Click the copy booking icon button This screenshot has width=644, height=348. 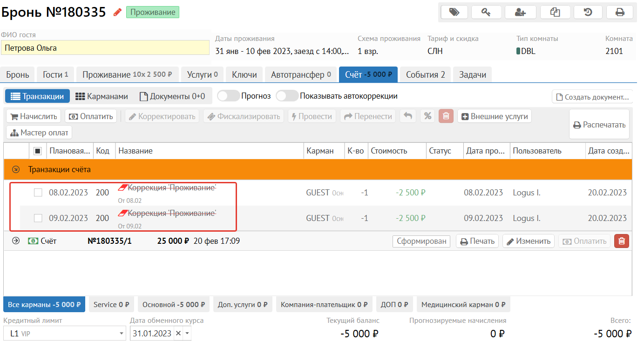coord(555,12)
